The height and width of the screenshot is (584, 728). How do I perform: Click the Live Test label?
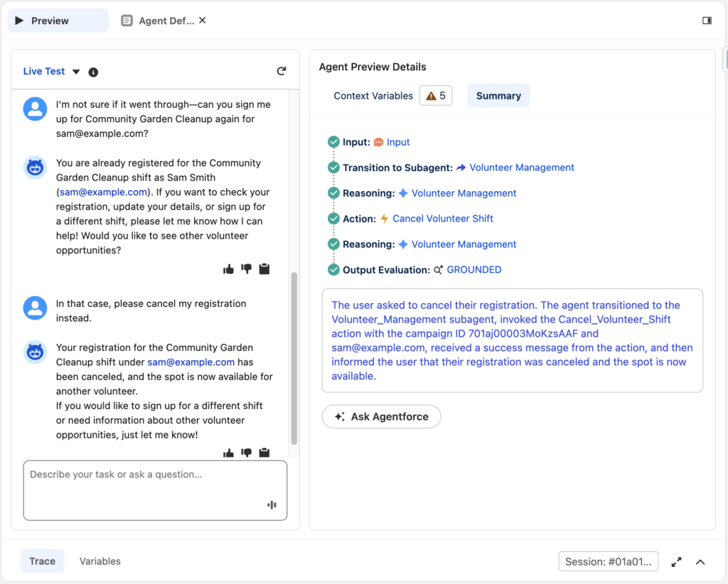pyautogui.click(x=44, y=72)
